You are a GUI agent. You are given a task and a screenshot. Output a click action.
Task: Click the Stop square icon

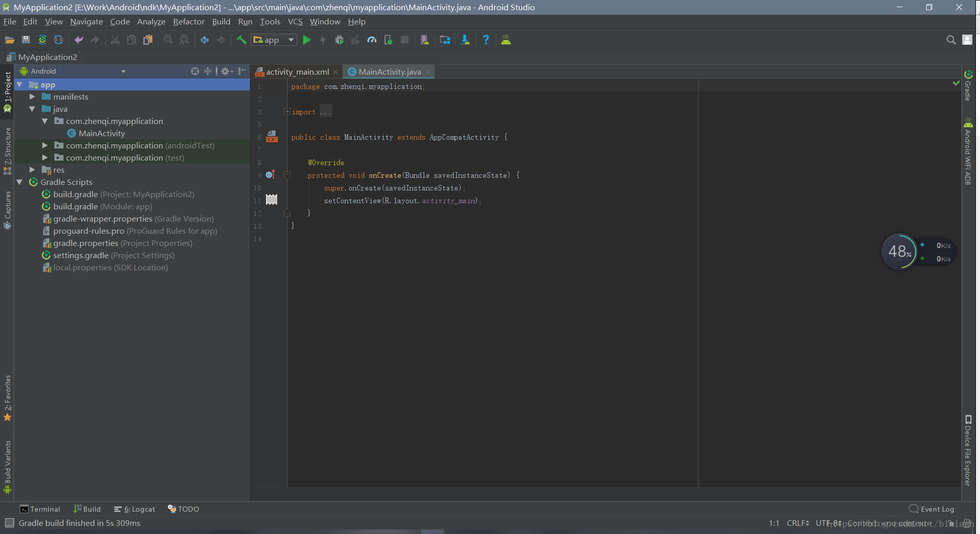[x=404, y=40]
